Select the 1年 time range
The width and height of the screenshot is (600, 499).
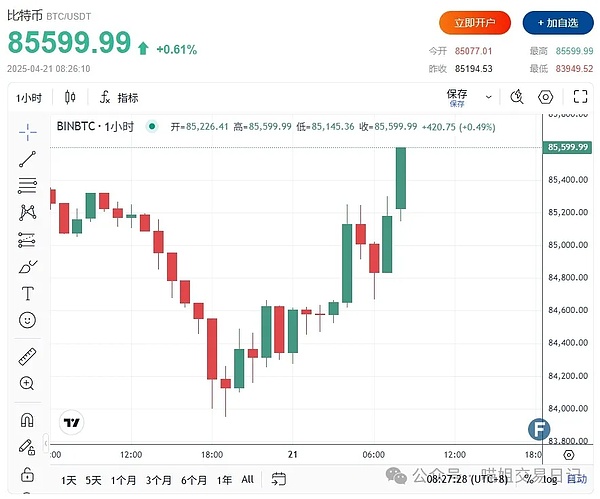point(224,480)
